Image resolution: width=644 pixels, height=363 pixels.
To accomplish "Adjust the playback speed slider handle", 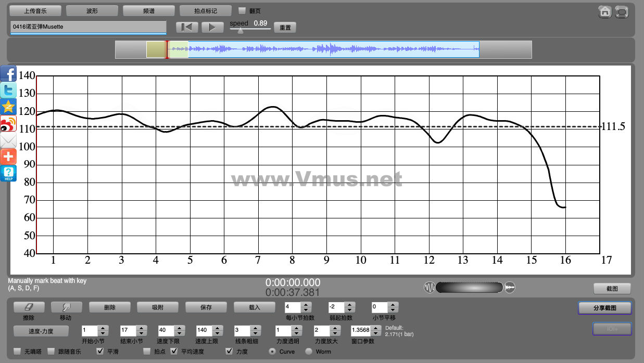I will point(240,31).
